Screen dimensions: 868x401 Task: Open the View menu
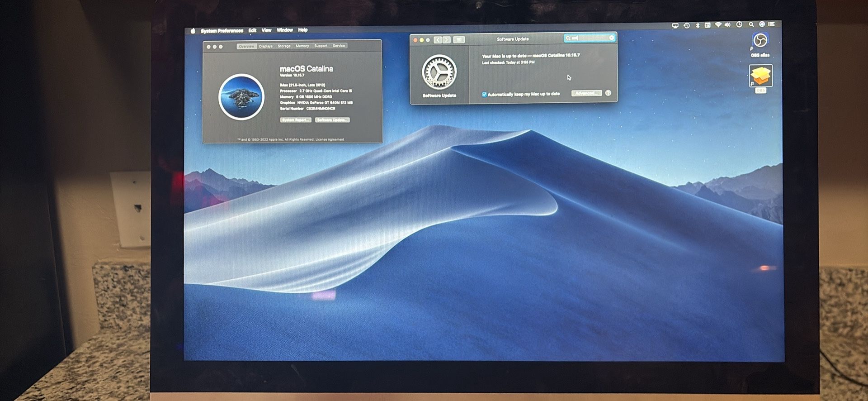coord(266,30)
